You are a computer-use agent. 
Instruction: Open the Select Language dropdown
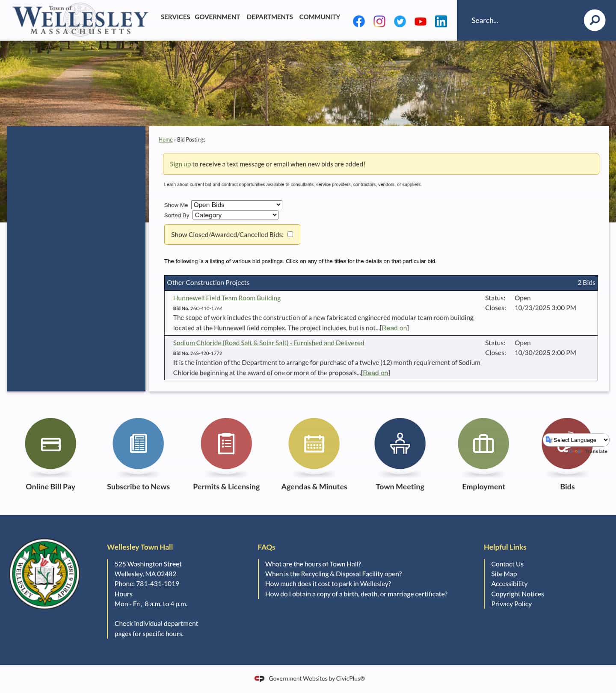[x=576, y=440]
